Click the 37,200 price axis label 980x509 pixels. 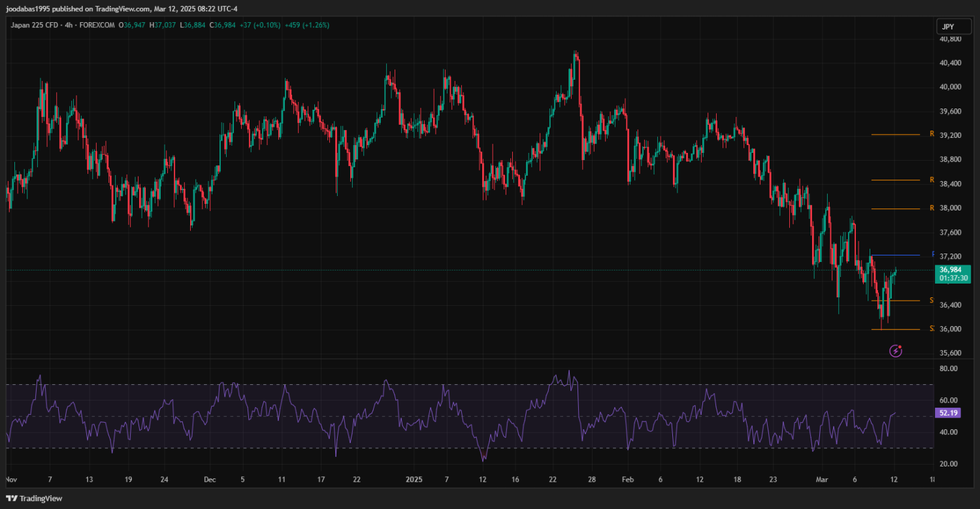tap(950, 256)
